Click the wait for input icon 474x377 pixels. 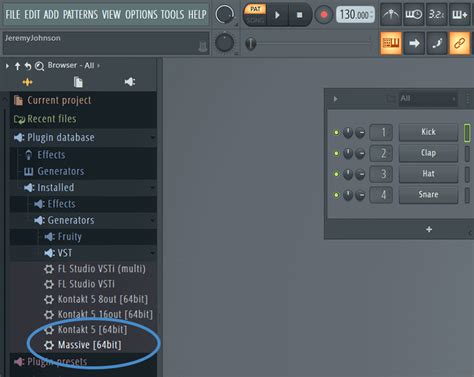coord(413,14)
